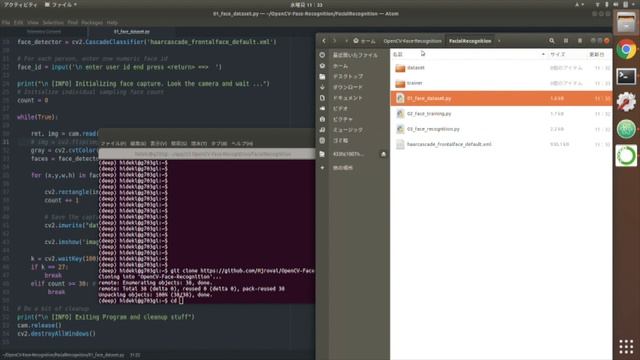Open Atom's Edit menu
The image size is (640, 360).
(18, 22)
